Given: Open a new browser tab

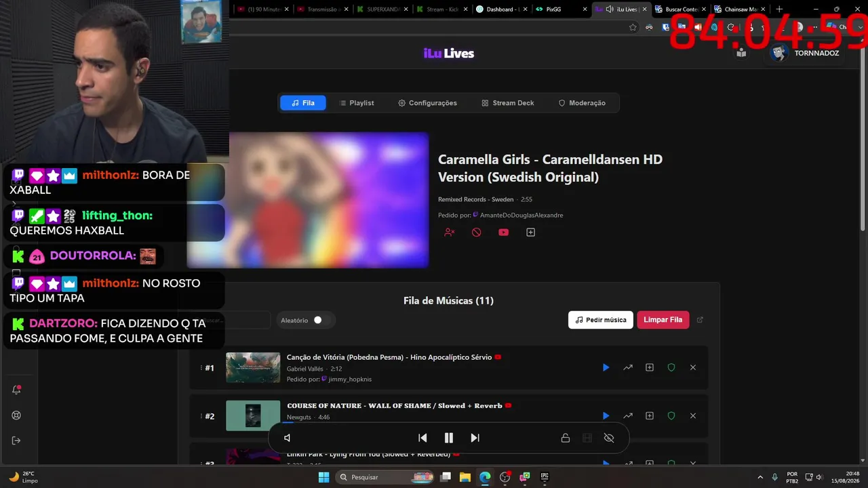Looking at the screenshot, I should [x=779, y=9].
